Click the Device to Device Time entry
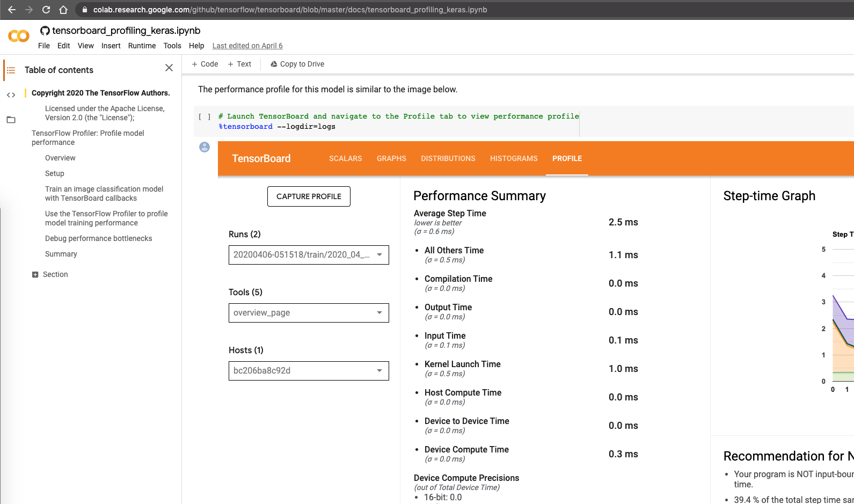The image size is (854, 504). pyautogui.click(x=467, y=421)
